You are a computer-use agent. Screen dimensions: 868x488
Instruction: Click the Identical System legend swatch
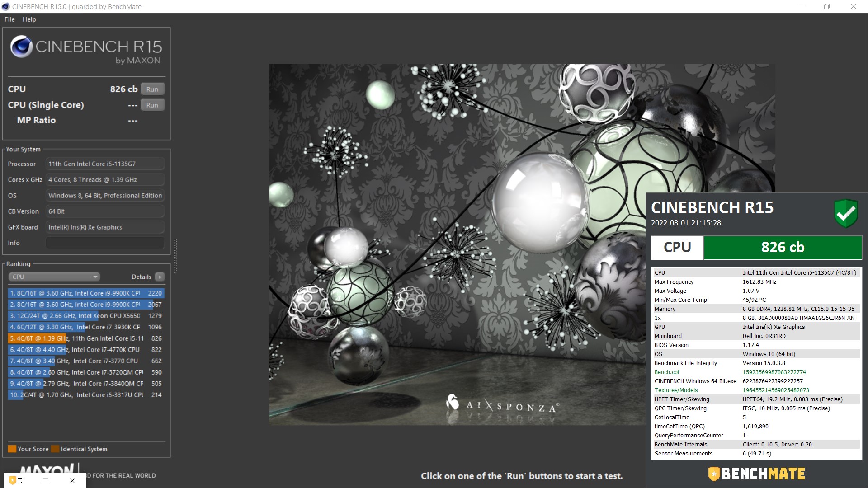55,449
